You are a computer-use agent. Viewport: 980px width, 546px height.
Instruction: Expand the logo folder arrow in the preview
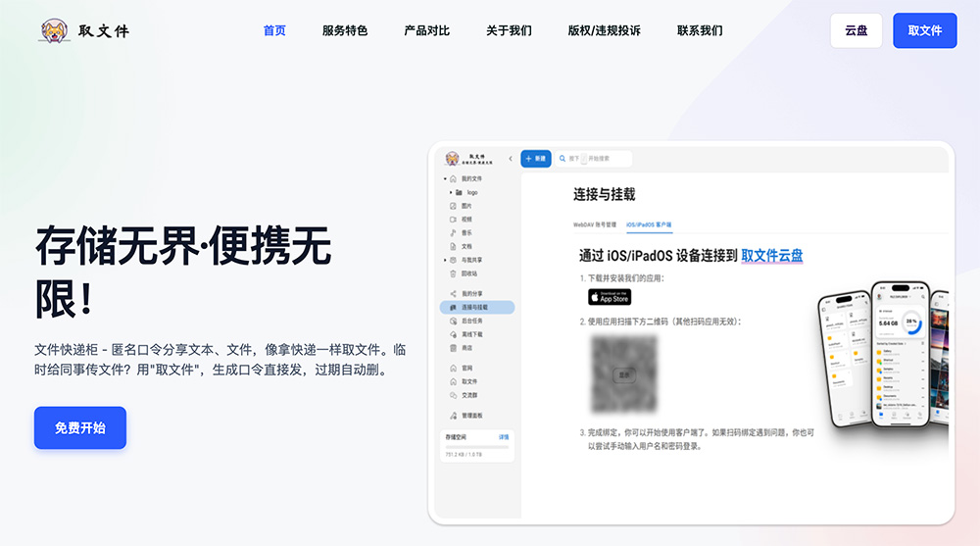[451, 193]
